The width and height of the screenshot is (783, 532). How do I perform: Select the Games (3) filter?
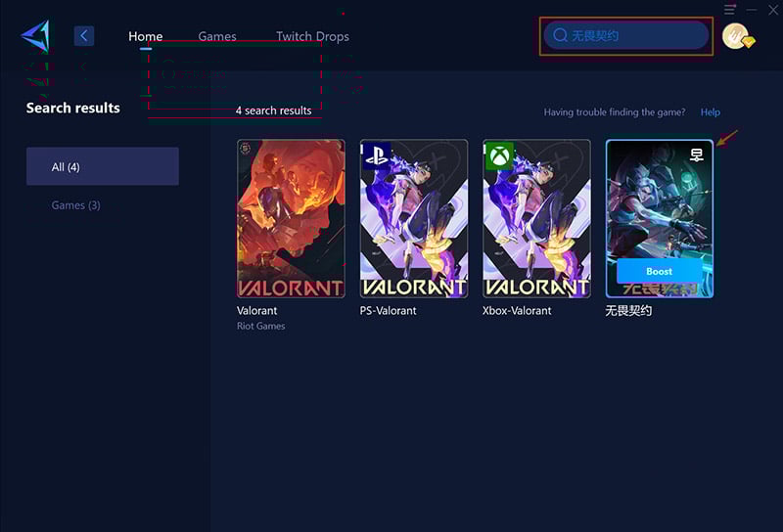click(76, 205)
